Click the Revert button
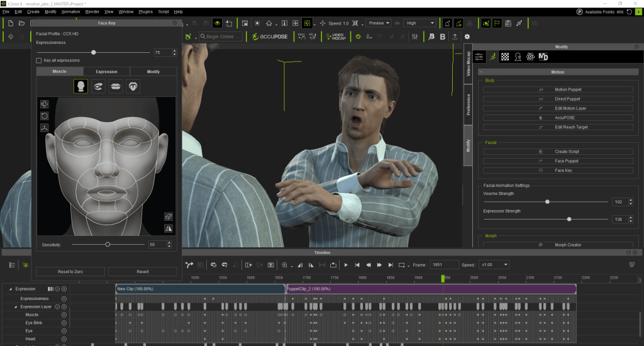This screenshot has width=644, height=346. (x=143, y=272)
